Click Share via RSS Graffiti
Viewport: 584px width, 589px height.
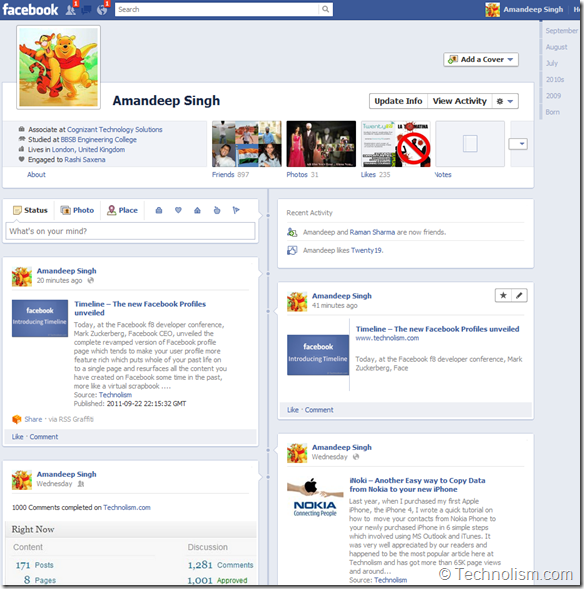(x=33, y=419)
